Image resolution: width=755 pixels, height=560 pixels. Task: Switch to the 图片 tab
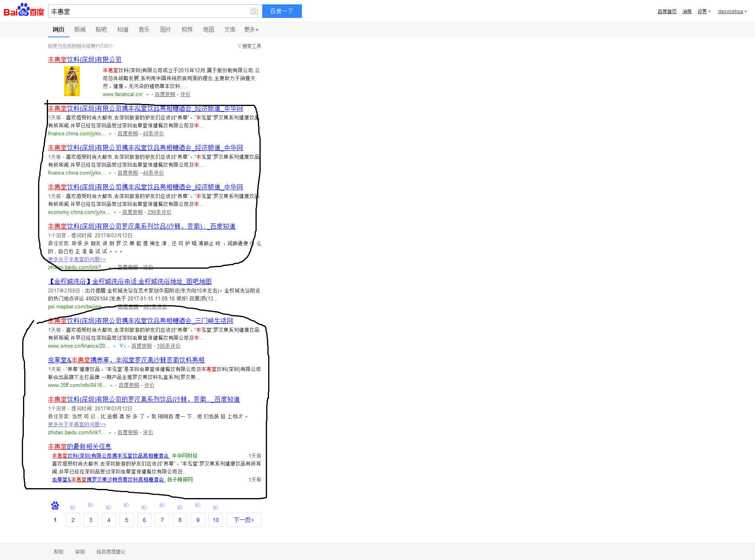coord(165,29)
